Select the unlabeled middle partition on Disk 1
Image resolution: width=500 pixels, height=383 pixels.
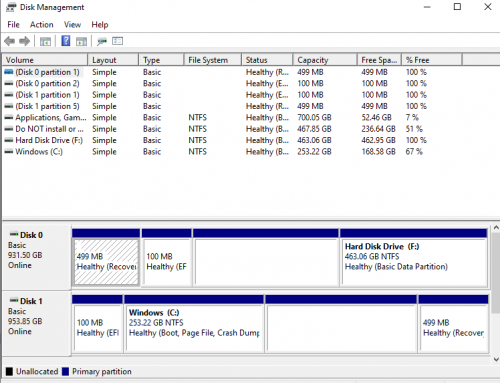341,323
